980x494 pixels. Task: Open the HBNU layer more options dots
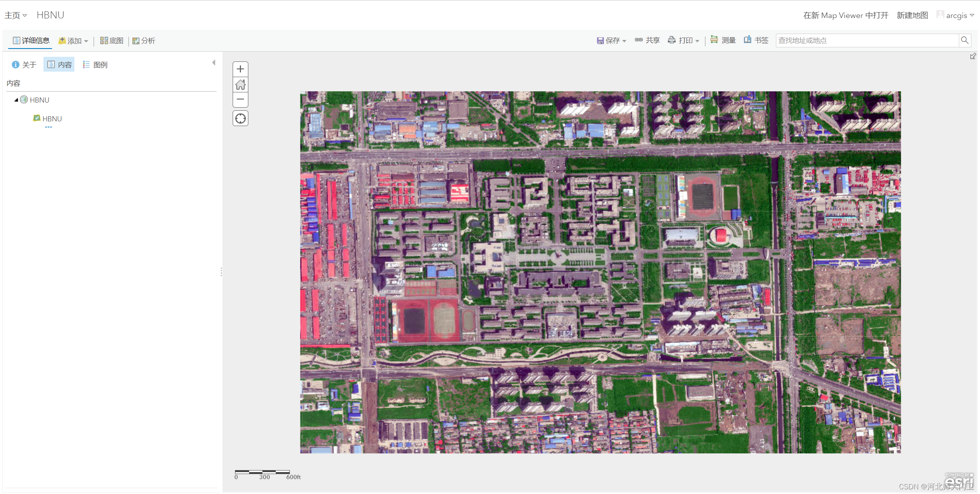pos(48,127)
